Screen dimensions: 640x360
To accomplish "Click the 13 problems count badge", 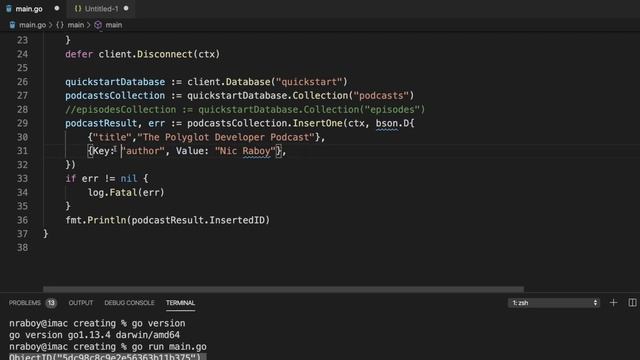I will click(x=51, y=303).
